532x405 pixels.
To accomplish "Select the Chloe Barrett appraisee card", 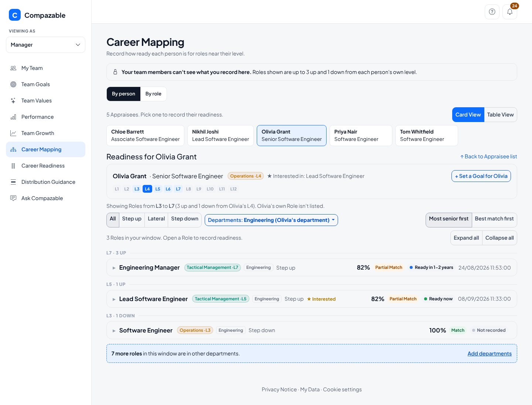I will pos(145,136).
